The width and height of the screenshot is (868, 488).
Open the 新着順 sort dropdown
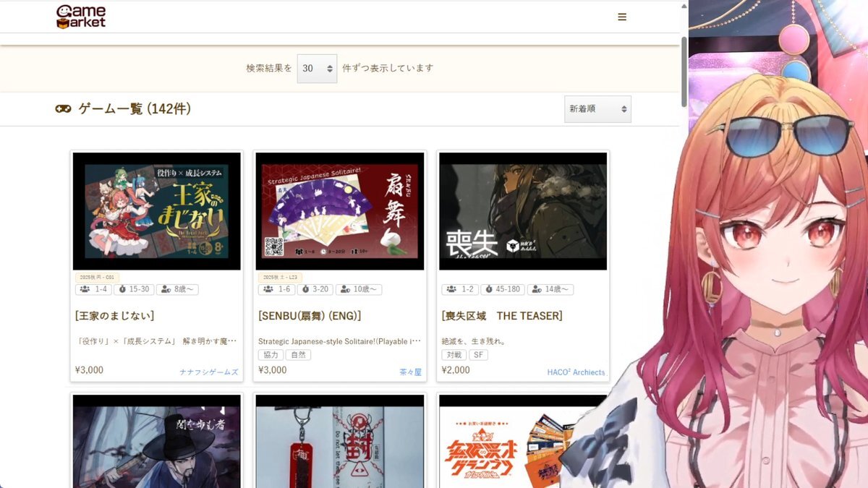[x=597, y=109]
